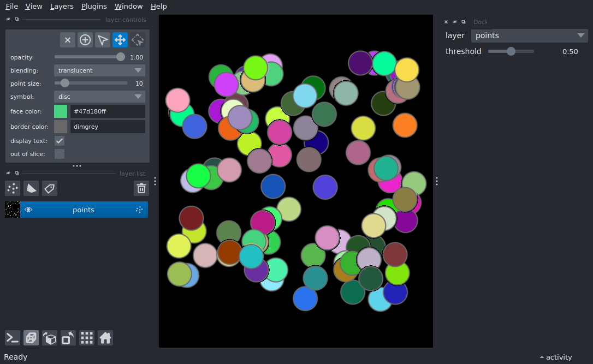Open the napari console
The width and height of the screenshot is (593, 364).
tap(13, 338)
